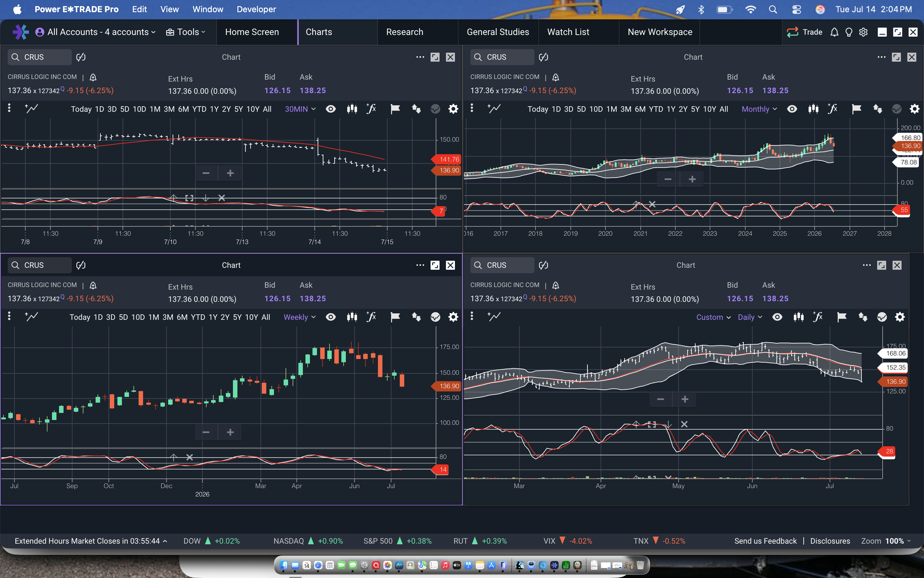Click CRUS symbol search field in Weekly panel
This screenshot has width=924, height=578.
(x=40, y=265)
